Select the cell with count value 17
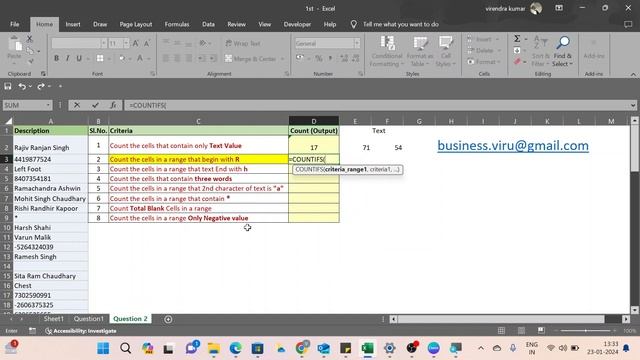The width and height of the screenshot is (640, 360). [313, 145]
